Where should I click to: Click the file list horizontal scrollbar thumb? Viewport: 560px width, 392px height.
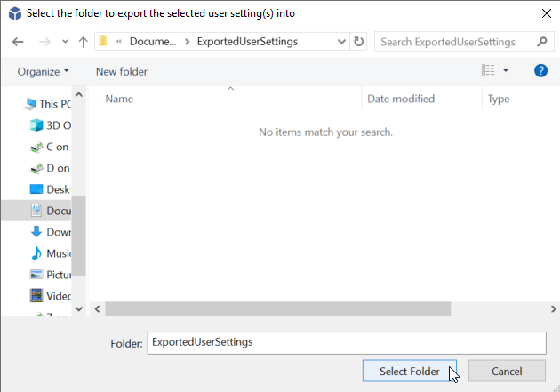click(278, 308)
